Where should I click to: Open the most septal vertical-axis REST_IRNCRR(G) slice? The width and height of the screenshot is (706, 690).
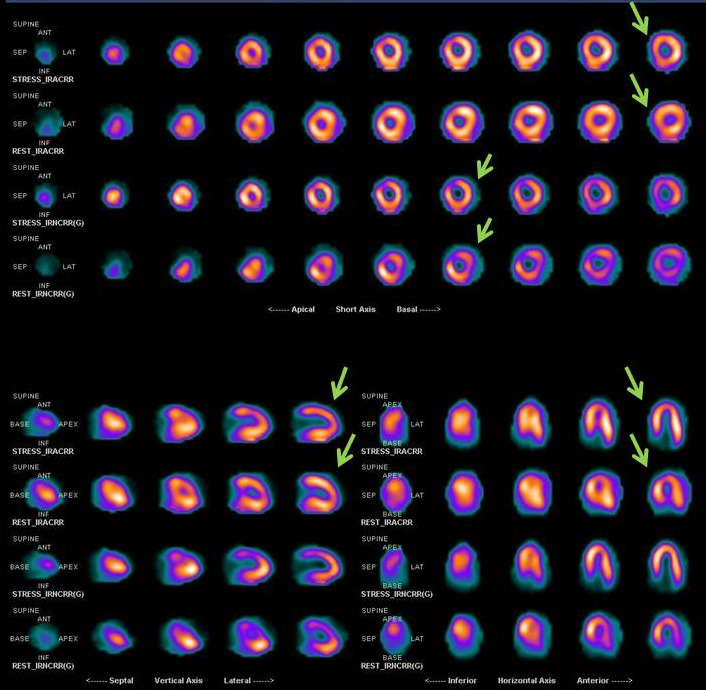click(113, 636)
